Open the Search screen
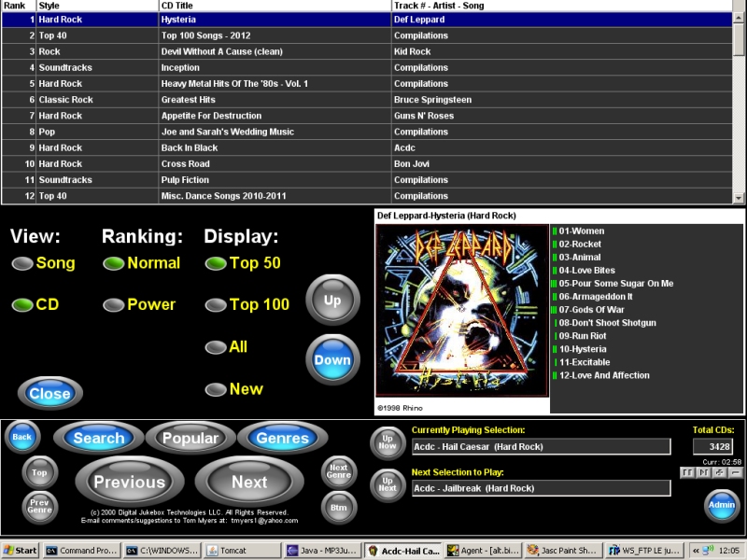Image resolution: width=747 pixels, height=560 pixels. click(x=99, y=438)
